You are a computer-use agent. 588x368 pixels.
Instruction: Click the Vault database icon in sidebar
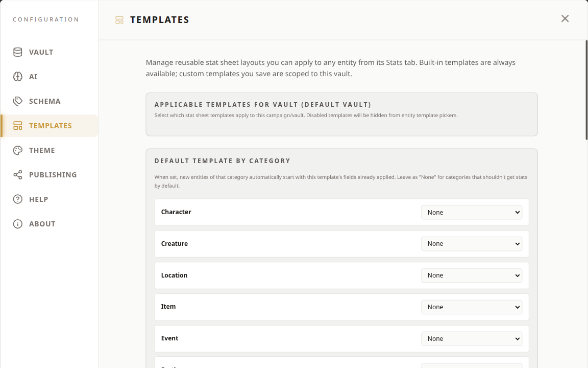point(18,52)
